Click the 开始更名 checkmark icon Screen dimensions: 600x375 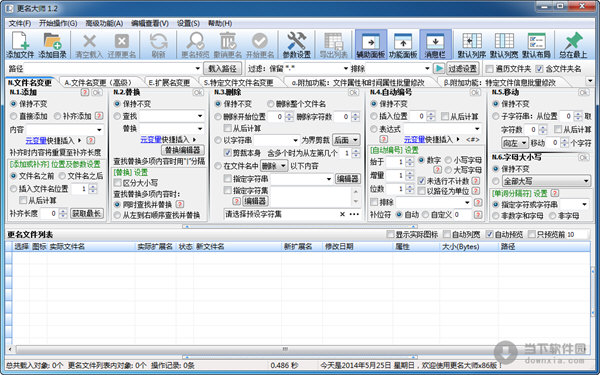pos(260,45)
